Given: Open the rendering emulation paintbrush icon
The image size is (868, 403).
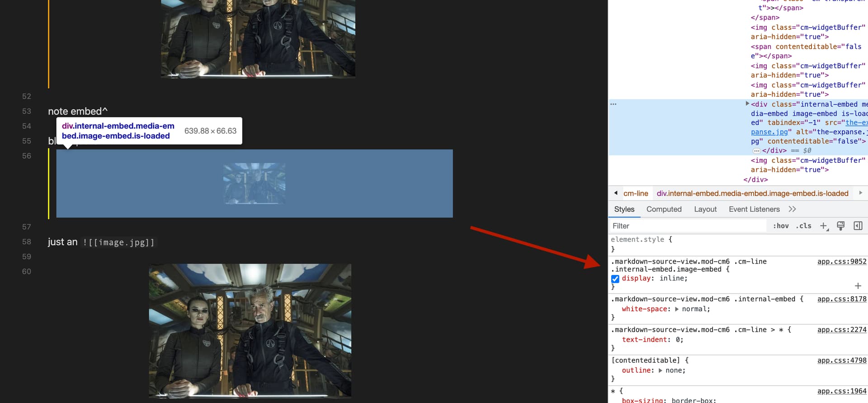Looking at the screenshot, I should click(x=841, y=226).
